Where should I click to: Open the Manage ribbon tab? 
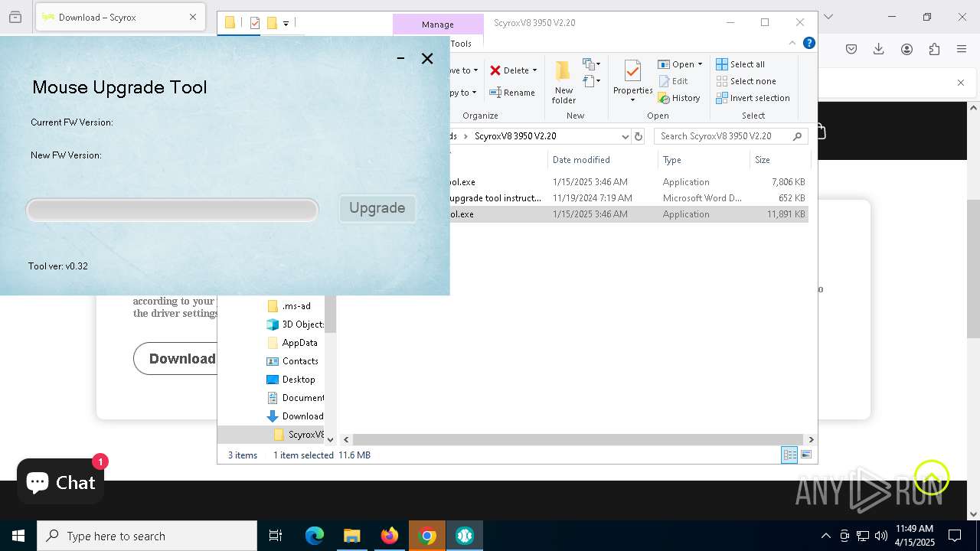[x=438, y=24]
